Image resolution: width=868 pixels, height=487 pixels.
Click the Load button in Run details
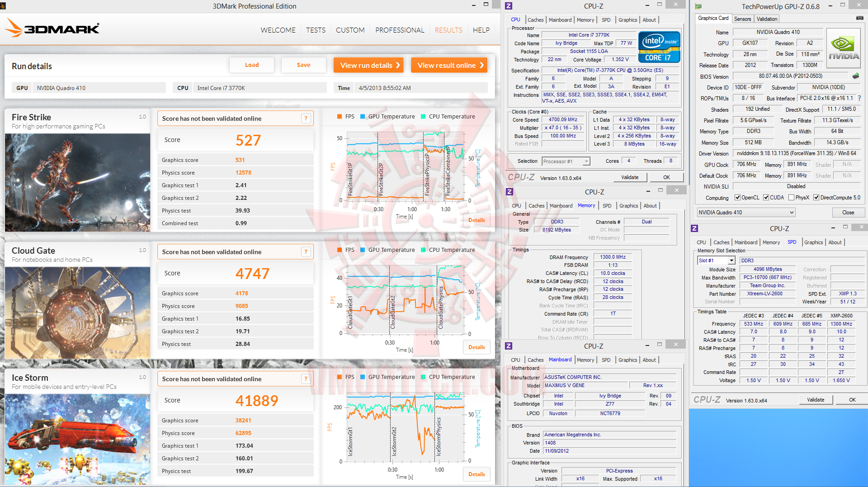point(252,65)
